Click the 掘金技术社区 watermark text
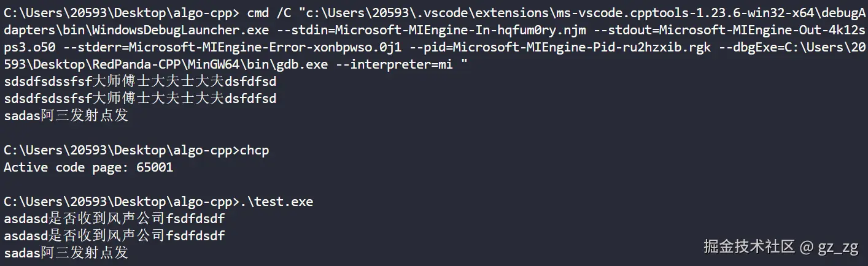This screenshot has height=266, width=868. pyautogui.click(x=749, y=246)
